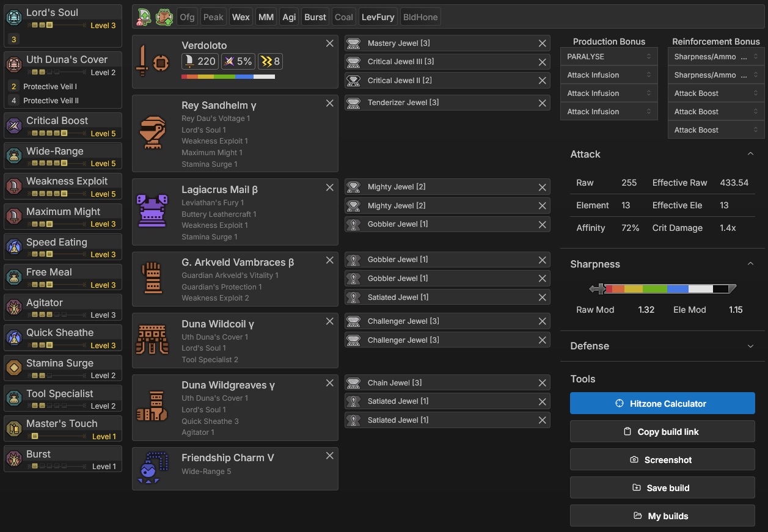The height and width of the screenshot is (532, 768).
Task: Click the Wide-Range skill icon
Action: pyautogui.click(x=13, y=156)
